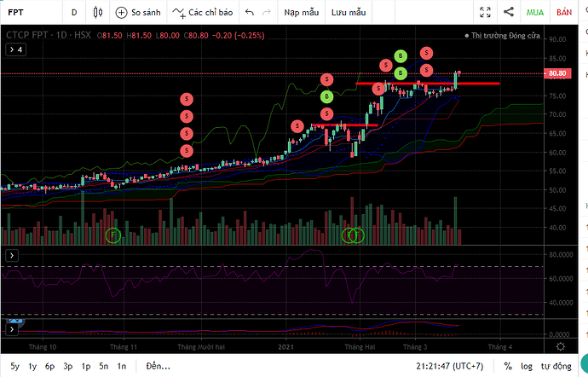Click the topmost green B marker
Image resolution: width=588 pixels, height=377 pixels.
(401, 56)
